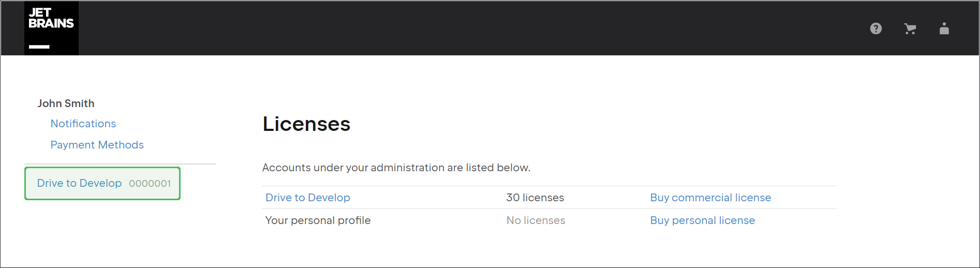This screenshot has width=980, height=268.
Task: Click the Licenses page heading
Action: point(306,124)
